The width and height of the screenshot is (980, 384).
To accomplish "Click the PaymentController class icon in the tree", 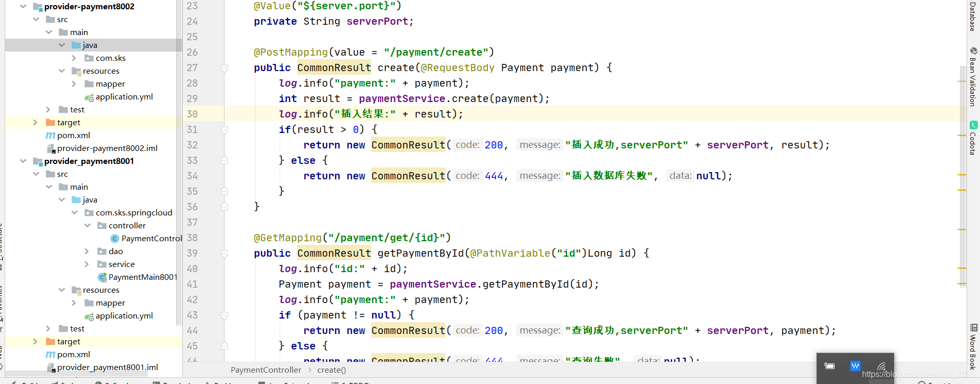I will tap(115, 239).
